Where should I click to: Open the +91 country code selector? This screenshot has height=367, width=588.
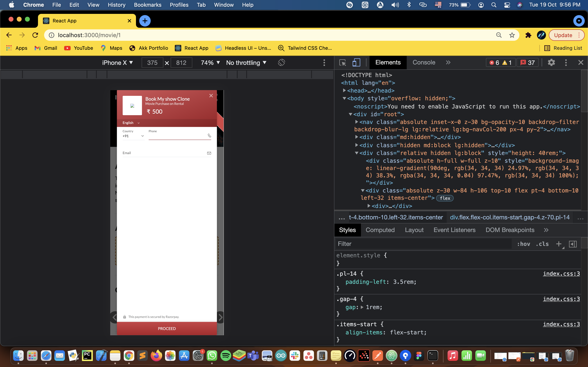tap(133, 136)
